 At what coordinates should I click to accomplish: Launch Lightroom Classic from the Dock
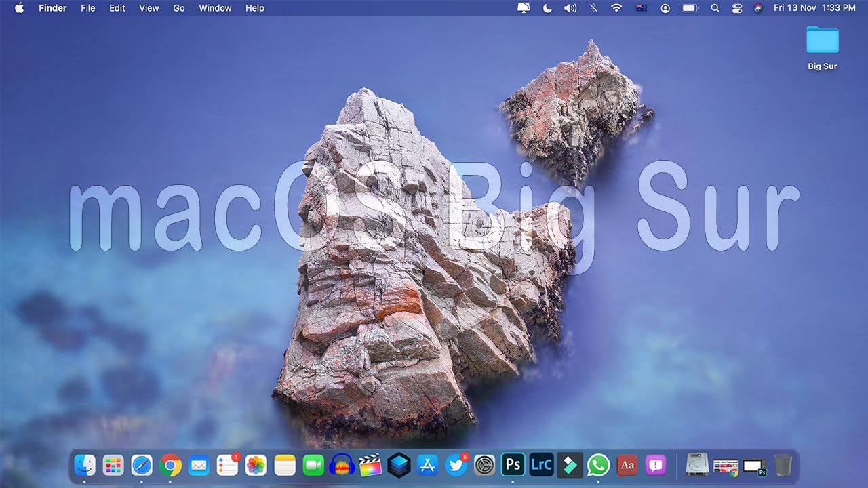[x=542, y=465]
